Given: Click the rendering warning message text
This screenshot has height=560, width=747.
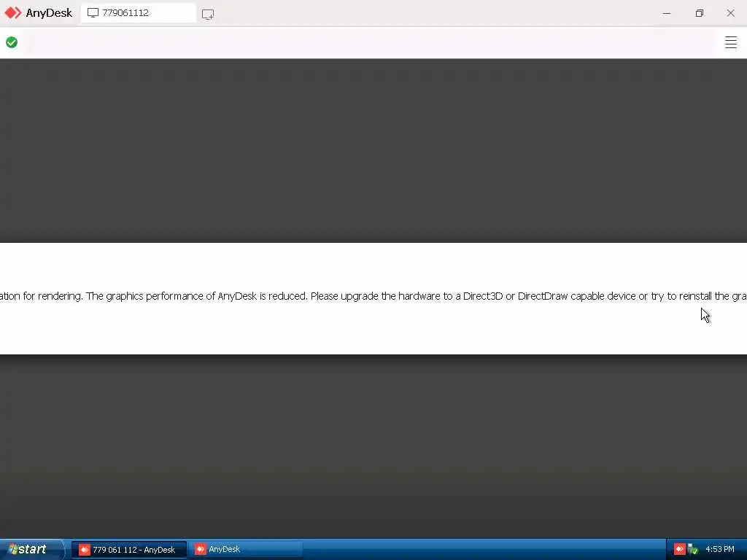Looking at the screenshot, I should click(x=373, y=296).
